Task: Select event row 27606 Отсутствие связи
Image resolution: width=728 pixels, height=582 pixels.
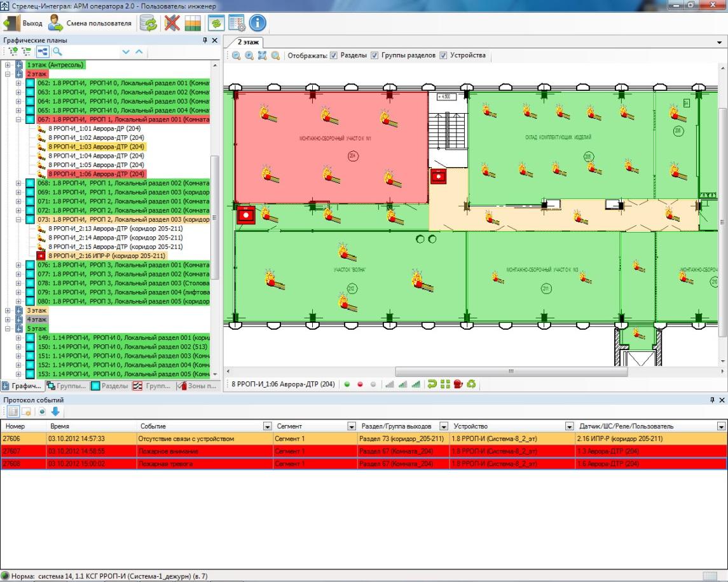Action: tap(364, 438)
